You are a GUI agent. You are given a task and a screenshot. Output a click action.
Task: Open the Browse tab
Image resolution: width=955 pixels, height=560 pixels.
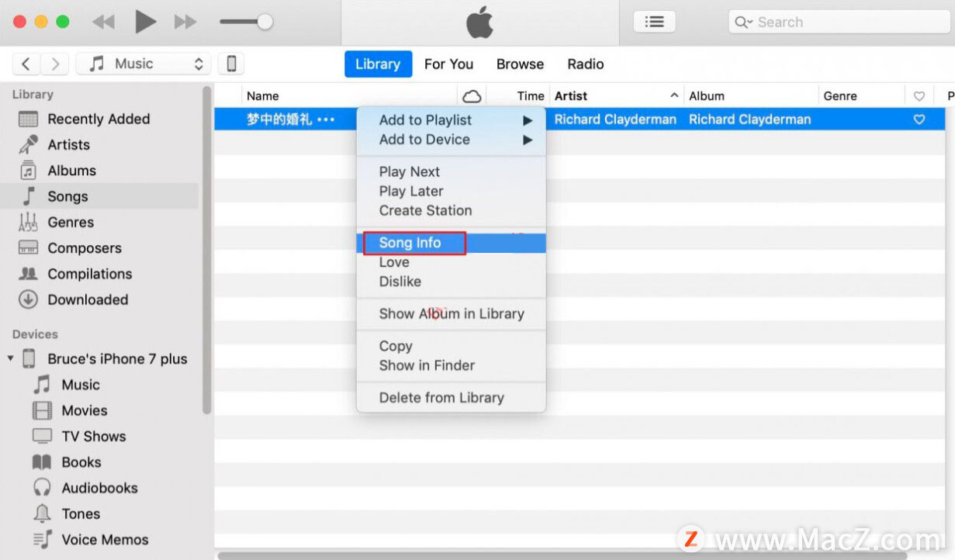click(520, 64)
